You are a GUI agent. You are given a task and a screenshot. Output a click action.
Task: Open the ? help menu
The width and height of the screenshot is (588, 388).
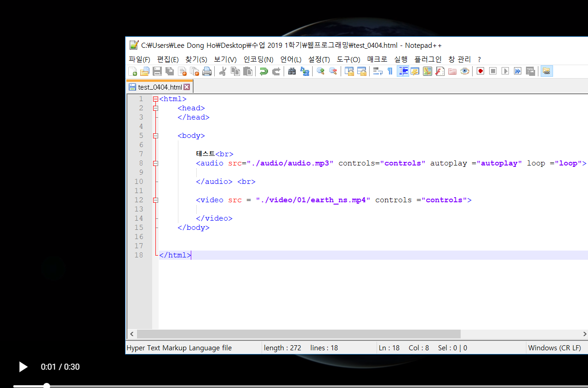[479, 59]
